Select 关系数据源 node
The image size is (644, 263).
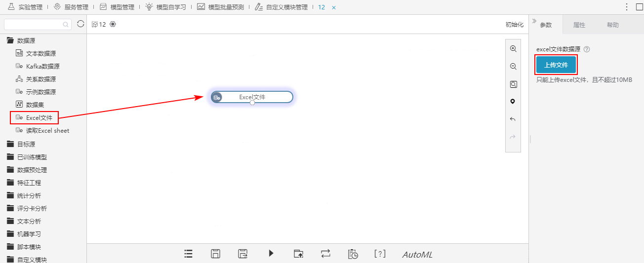37,79
